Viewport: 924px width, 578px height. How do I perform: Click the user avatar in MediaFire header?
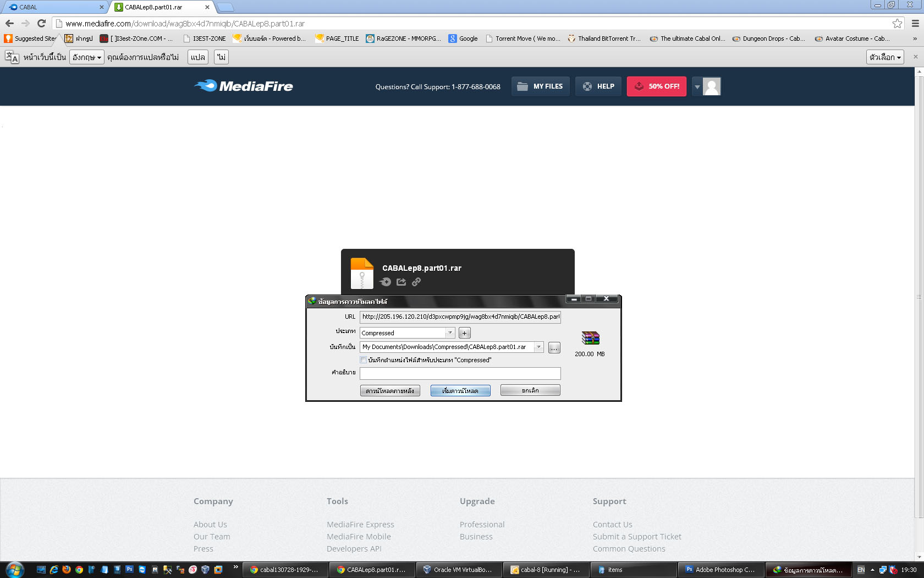tap(712, 86)
